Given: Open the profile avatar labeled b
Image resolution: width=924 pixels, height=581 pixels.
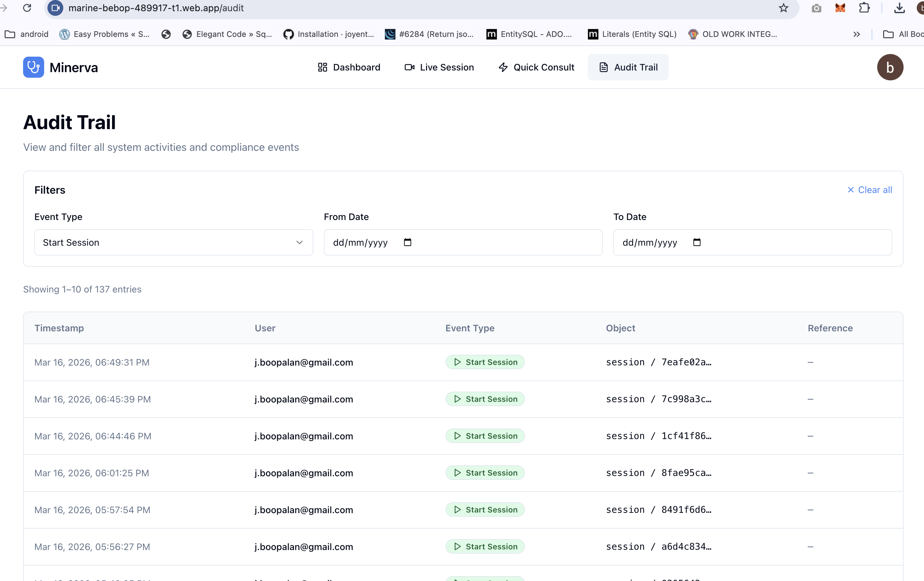Looking at the screenshot, I should click(889, 67).
